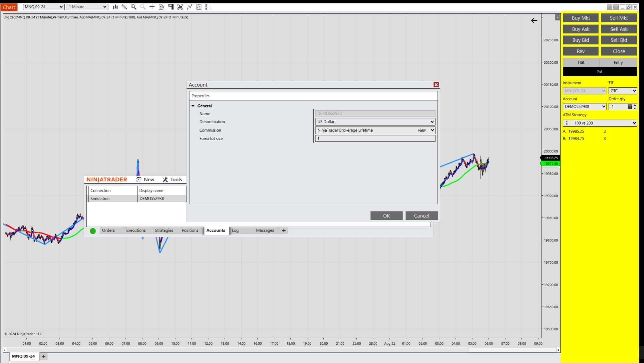This screenshot has height=363, width=644.
Task: Expand the ATM Strategy dropdown
Action: (599, 123)
